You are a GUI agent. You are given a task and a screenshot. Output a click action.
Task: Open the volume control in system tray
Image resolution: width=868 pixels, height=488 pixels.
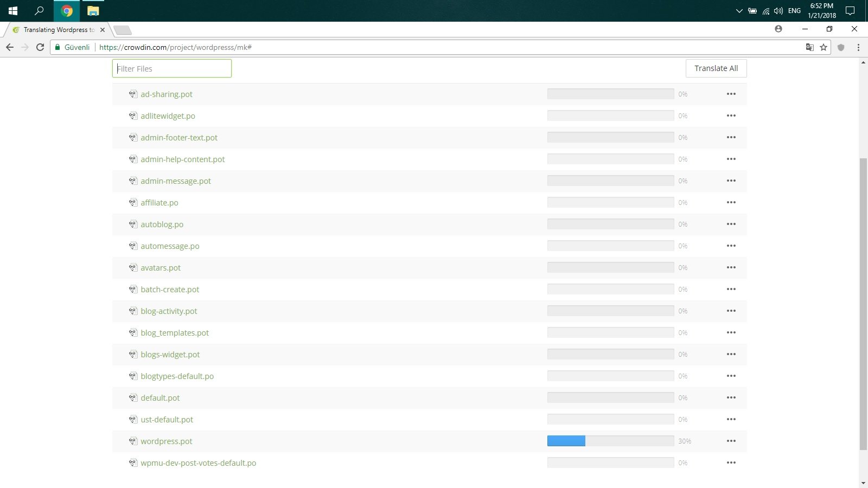point(778,11)
